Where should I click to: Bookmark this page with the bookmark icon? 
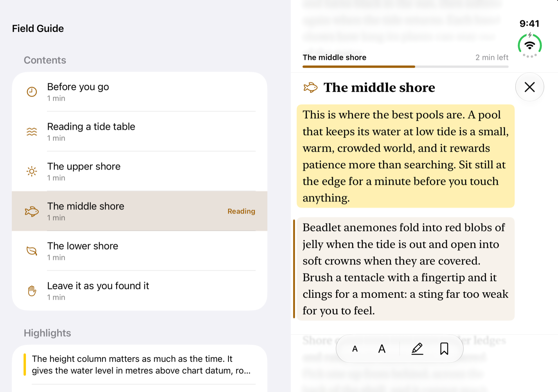(444, 349)
